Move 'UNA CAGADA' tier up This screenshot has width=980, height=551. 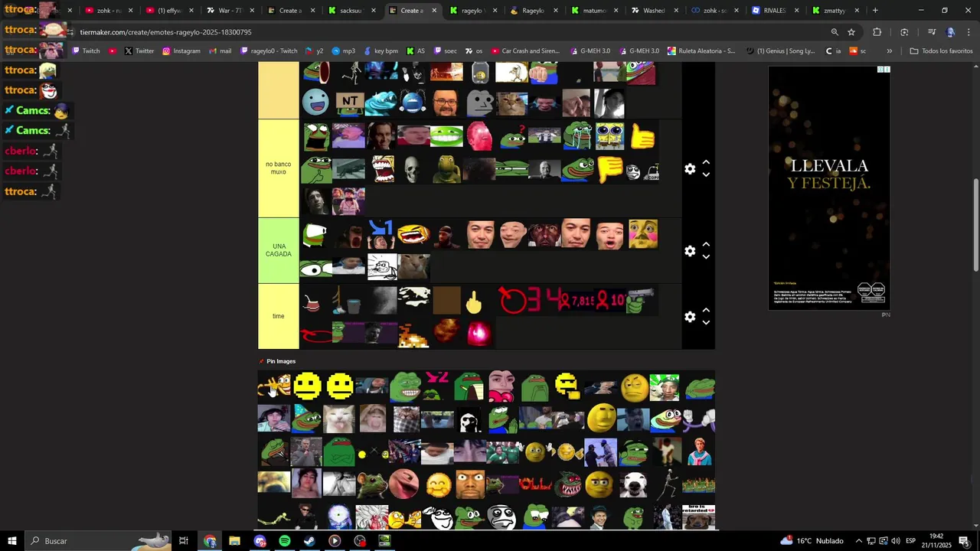pos(706,245)
